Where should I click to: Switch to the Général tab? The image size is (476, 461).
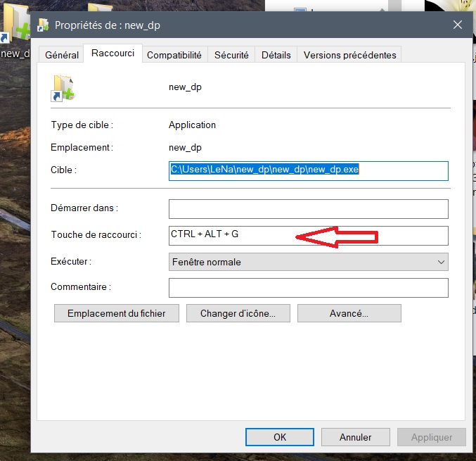[62, 55]
